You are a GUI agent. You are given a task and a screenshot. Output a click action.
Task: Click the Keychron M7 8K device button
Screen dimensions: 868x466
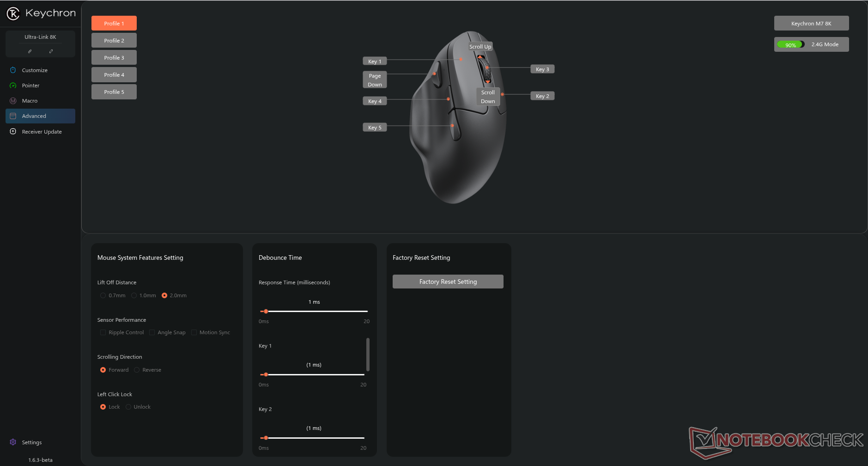click(x=811, y=23)
